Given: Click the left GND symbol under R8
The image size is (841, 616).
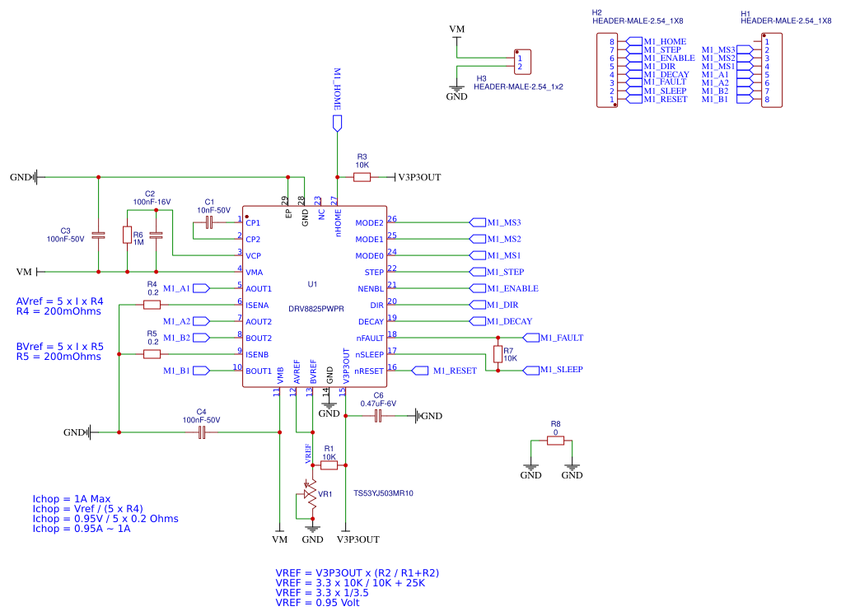Looking at the screenshot, I should point(530,469).
